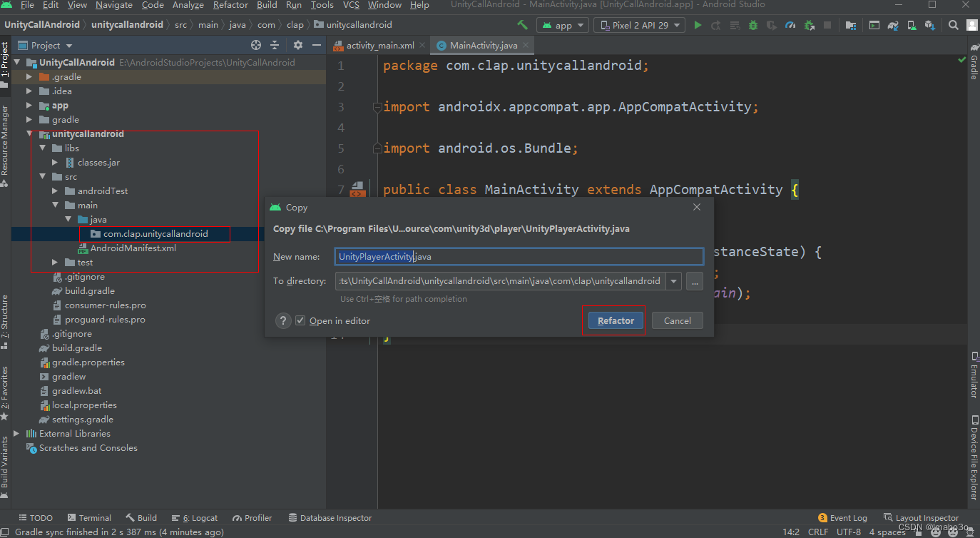Image resolution: width=980 pixels, height=538 pixels.
Task: Click the Cancel button in Copy dialog
Action: point(677,320)
